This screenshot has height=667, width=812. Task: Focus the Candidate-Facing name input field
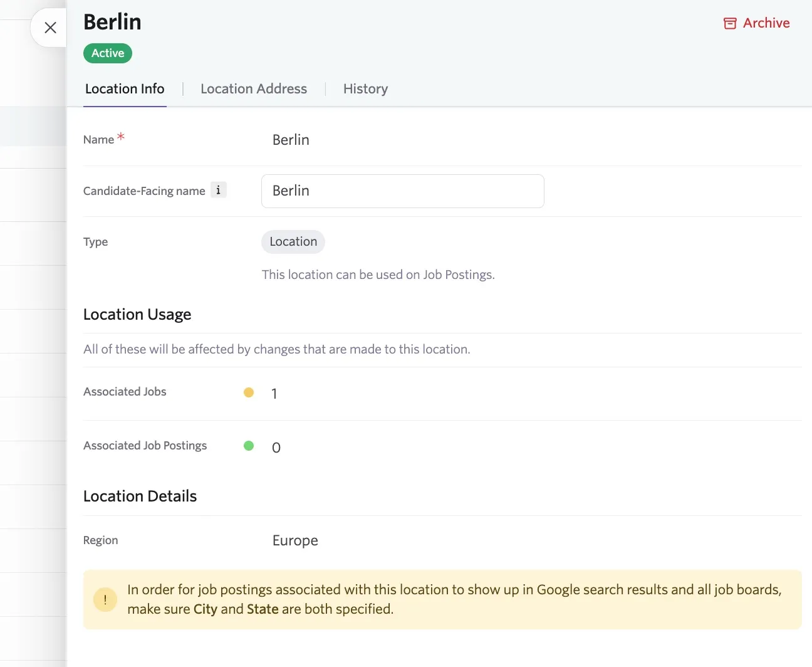[402, 191]
